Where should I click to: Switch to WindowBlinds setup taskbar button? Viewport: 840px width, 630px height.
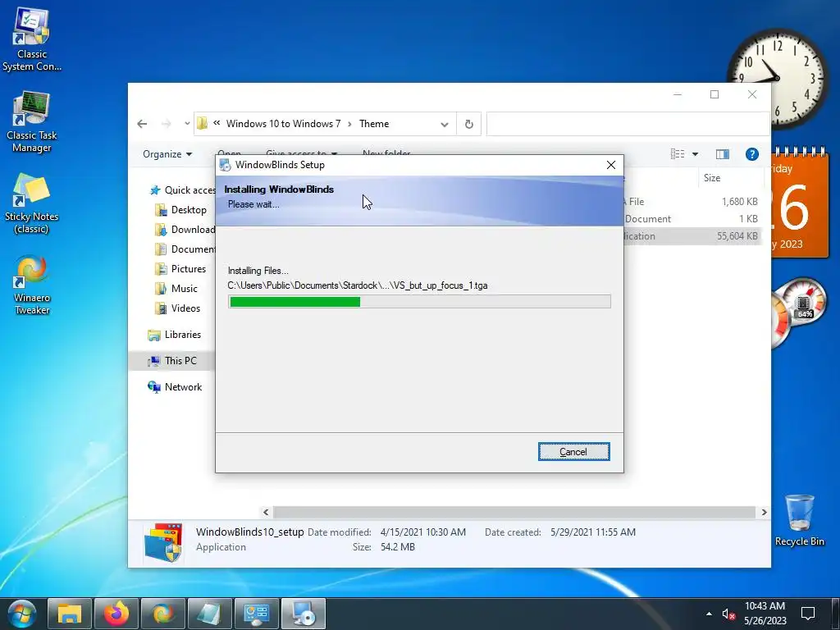304,614
